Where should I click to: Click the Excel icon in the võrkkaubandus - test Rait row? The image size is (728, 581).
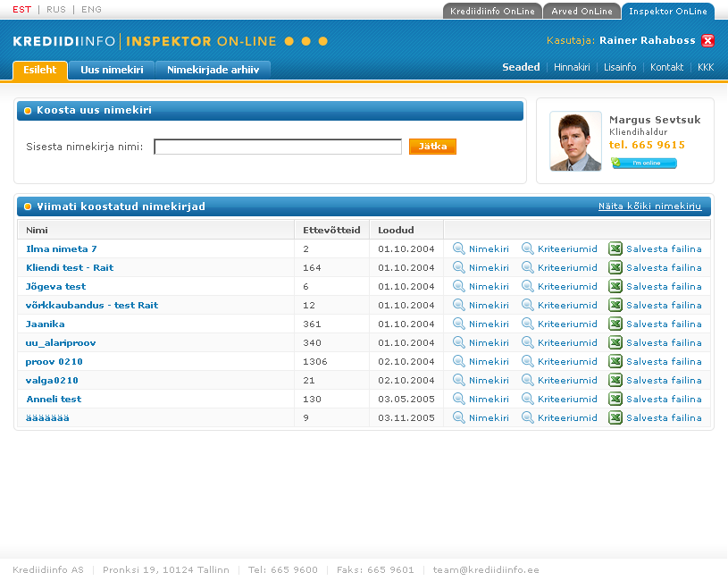click(x=615, y=305)
